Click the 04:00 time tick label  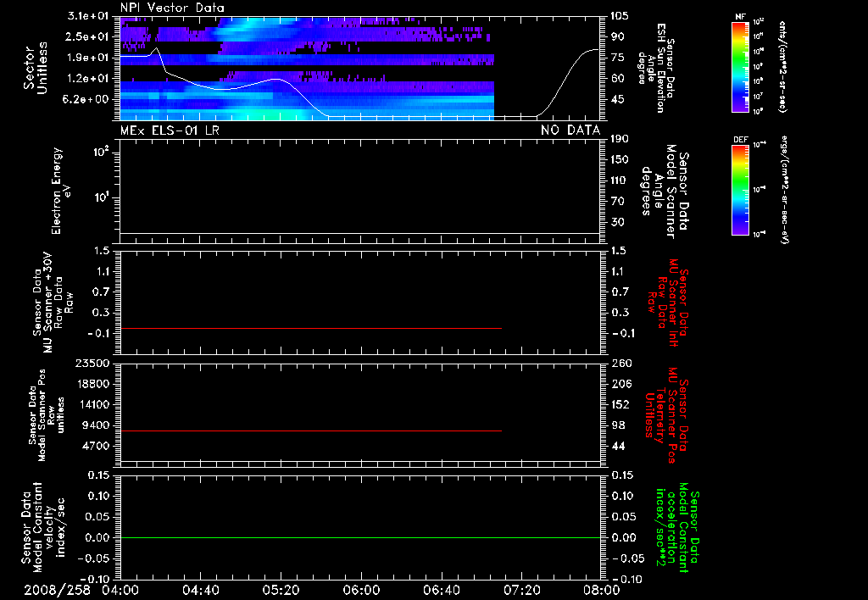click(x=120, y=590)
